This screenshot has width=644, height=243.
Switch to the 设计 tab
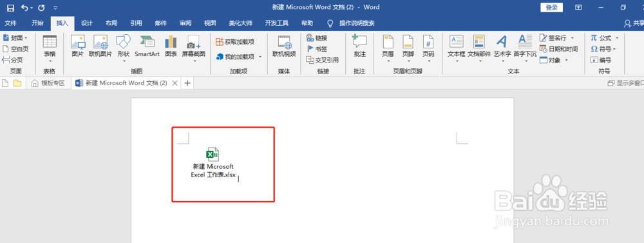point(87,23)
